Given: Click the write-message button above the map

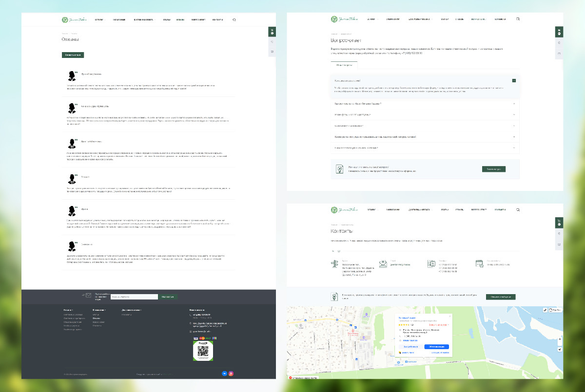Looking at the screenshot, I should point(501,297).
